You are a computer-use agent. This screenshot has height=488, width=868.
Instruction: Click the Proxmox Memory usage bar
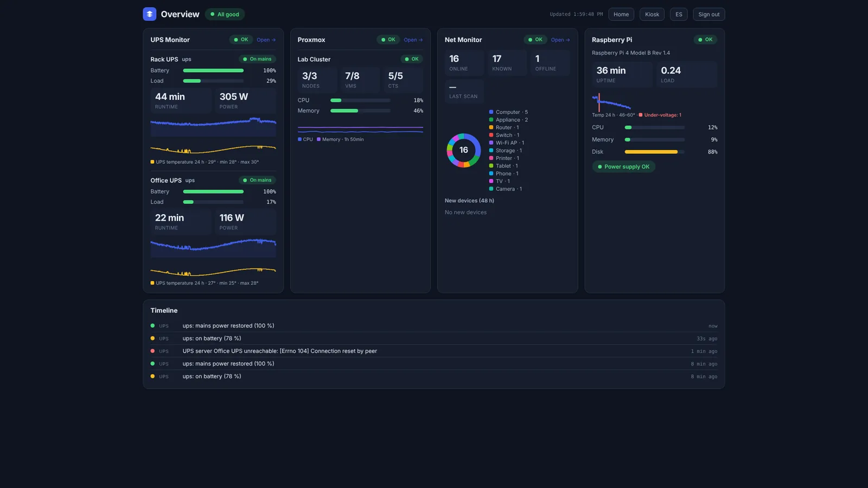(360, 111)
